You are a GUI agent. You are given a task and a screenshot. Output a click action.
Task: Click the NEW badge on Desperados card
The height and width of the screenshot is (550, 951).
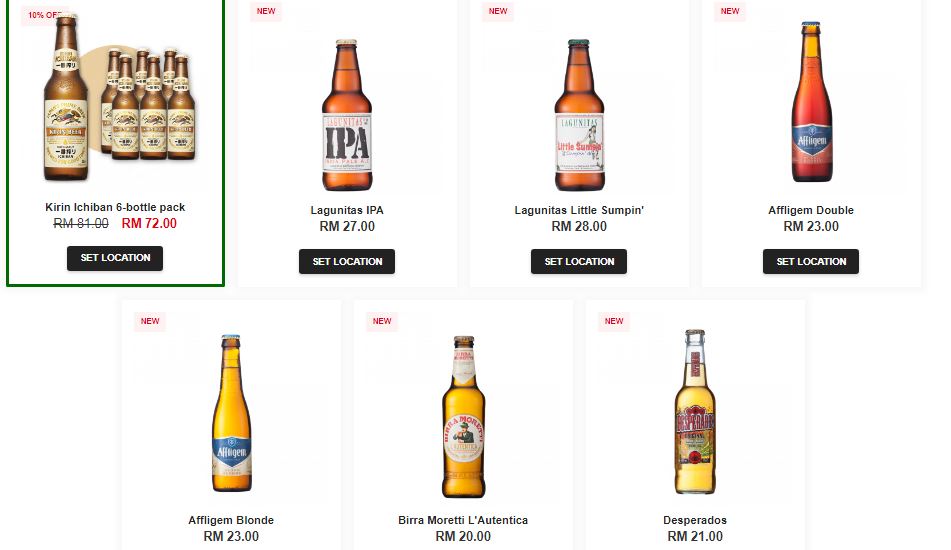point(614,321)
